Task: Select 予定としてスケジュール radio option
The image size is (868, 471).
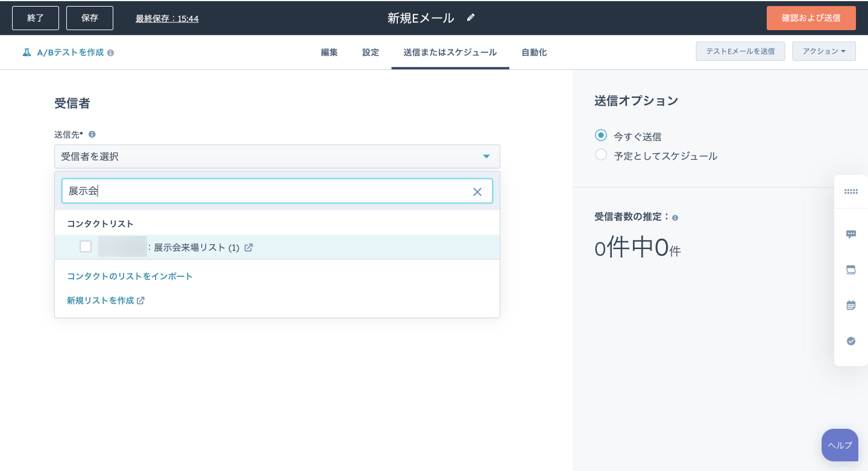Action: (x=600, y=154)
